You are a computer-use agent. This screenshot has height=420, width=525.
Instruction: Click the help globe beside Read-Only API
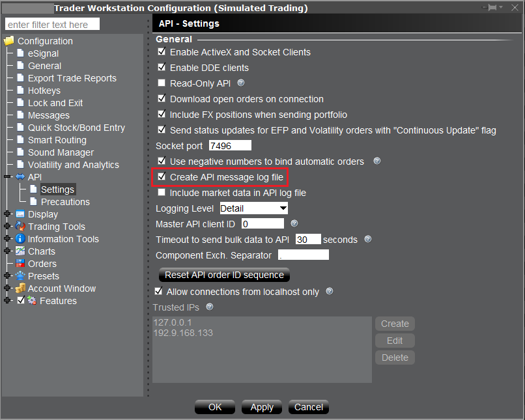pos(241,81)
